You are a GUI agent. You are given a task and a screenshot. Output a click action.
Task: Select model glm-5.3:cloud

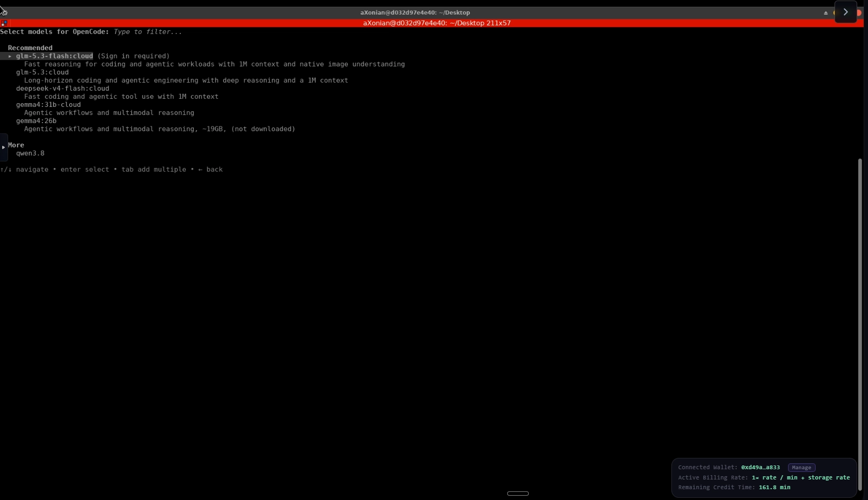[42, 72]
